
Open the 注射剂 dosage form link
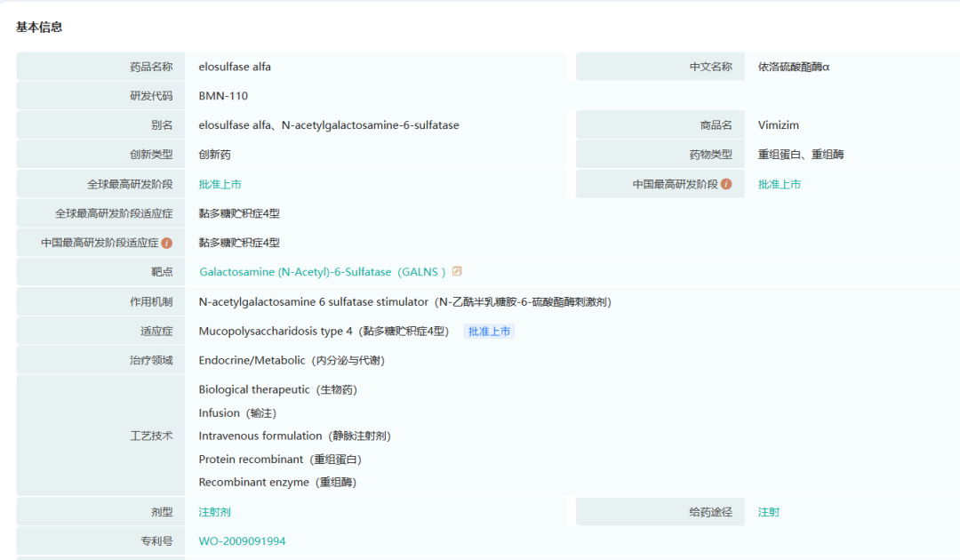214,512
